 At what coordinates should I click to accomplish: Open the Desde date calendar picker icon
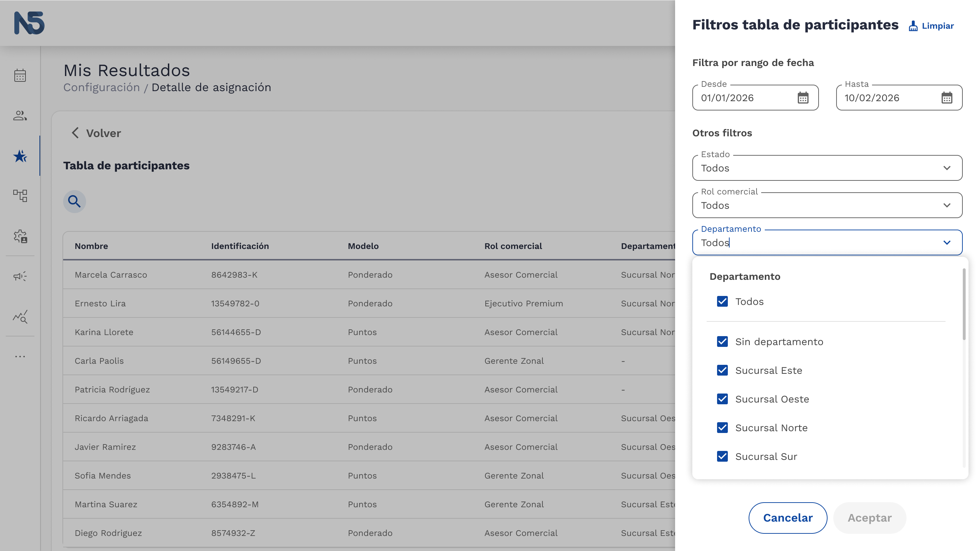tap(803, 98)
